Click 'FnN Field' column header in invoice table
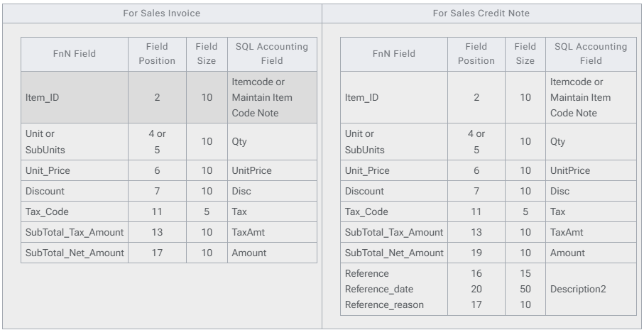 (x=74, y=53)
